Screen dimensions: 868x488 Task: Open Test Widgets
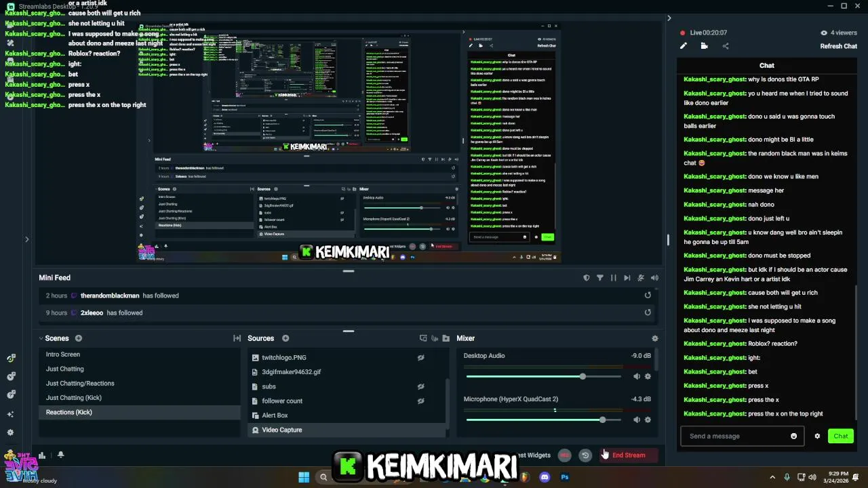(534, 455)
